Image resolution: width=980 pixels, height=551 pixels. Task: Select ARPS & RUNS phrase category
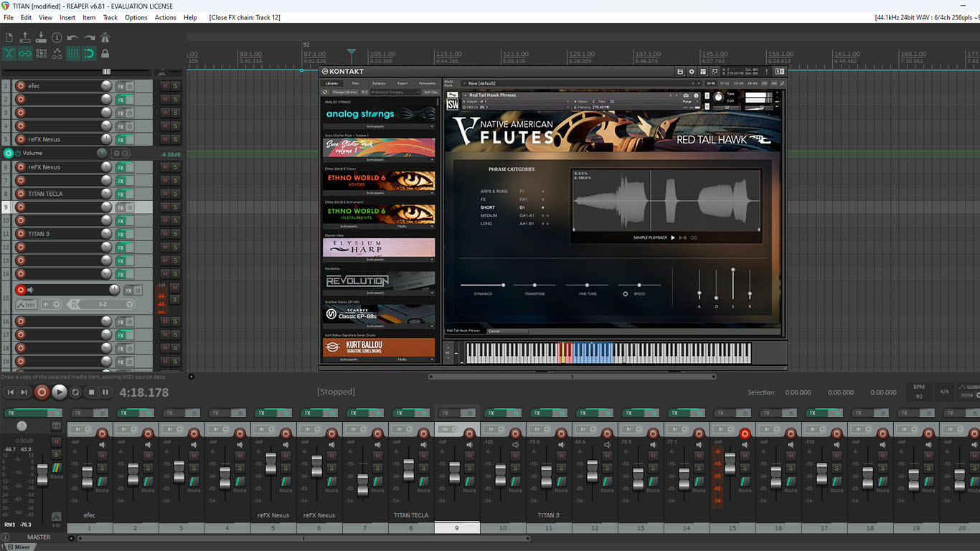click(494, 192)
